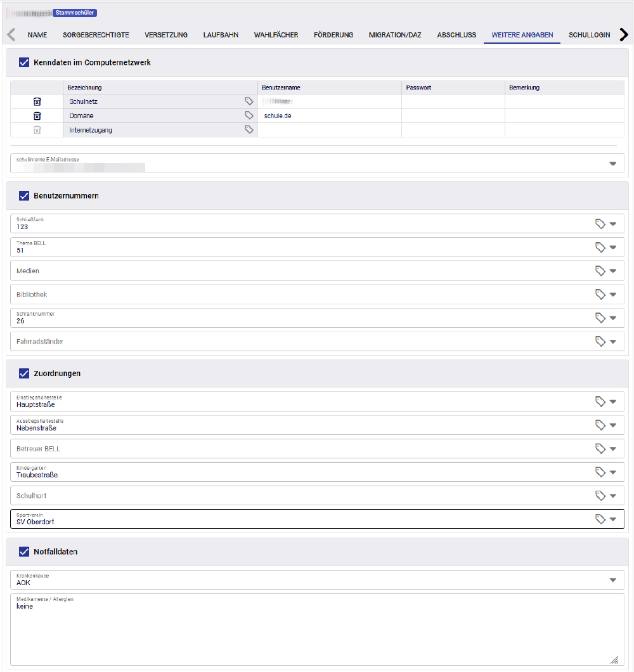Click tag icon in Einstiegshaltestelle field
Screen dimensions: 634x672
(x=600, y=401)
